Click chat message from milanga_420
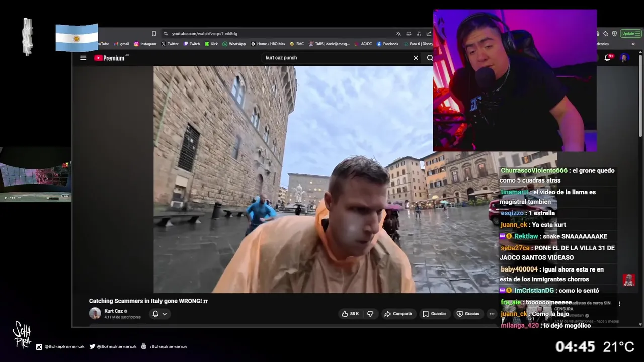The image size is (644, 362). click(x=545, y=325)
